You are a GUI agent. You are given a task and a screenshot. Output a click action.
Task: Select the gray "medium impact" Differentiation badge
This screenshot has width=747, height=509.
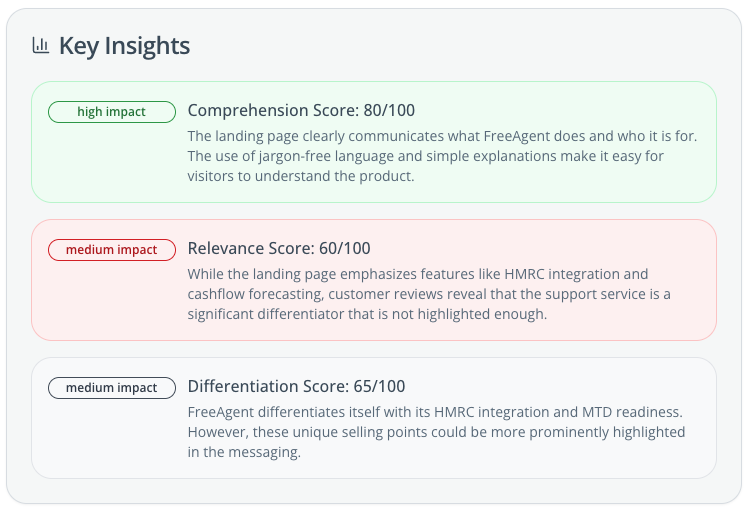pyautogui.click(x=112, y=388)
